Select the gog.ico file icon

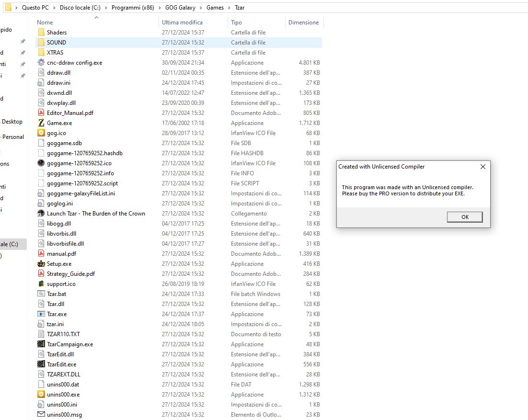pyautogui.click(x=41, y=133)
